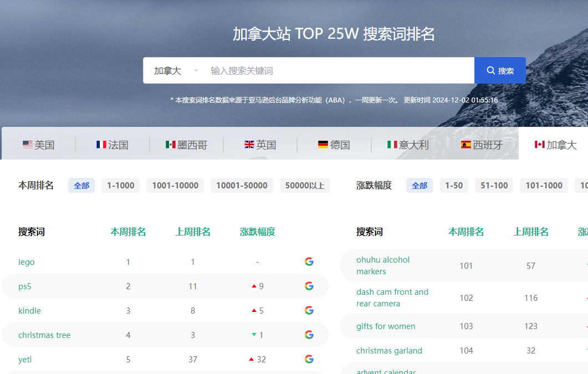This screenshot has height=374, width=588.
Task: Open the ohuhu alcohol markers link
Action: click(x=383, y=265)
